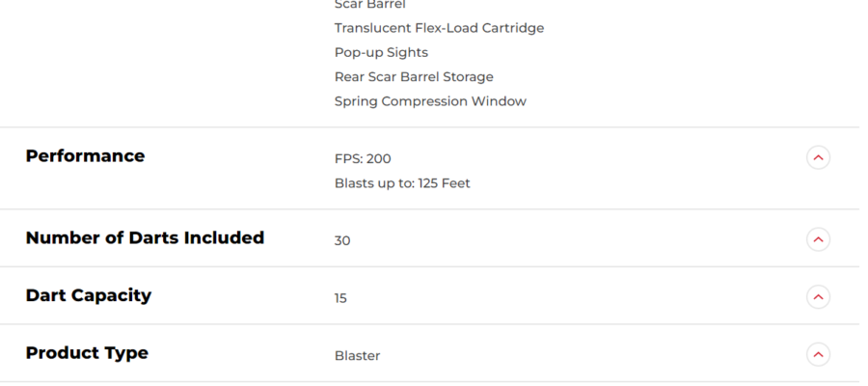Click the Number of Darts Included heading
The image size is (868, 386).
click(x=145, y=238)
